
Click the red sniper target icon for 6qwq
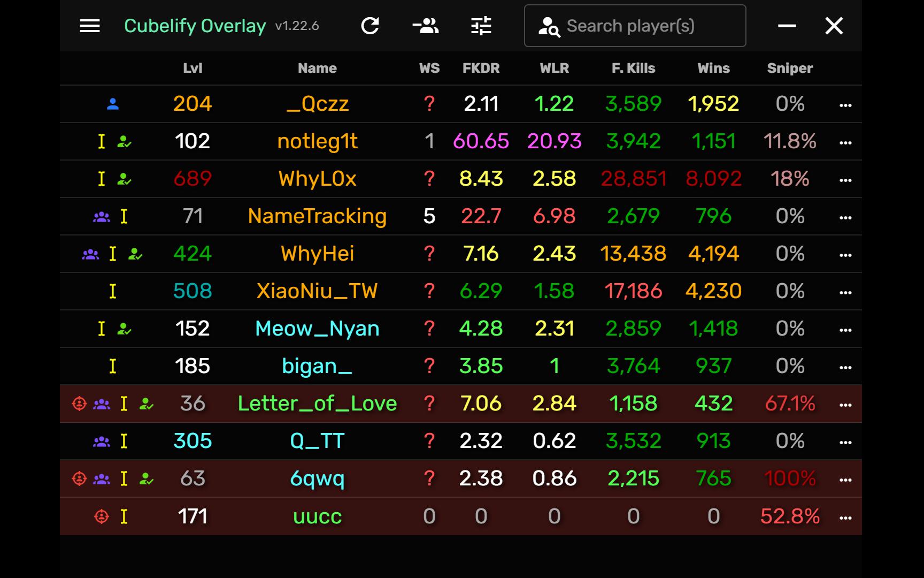(79, 478)
